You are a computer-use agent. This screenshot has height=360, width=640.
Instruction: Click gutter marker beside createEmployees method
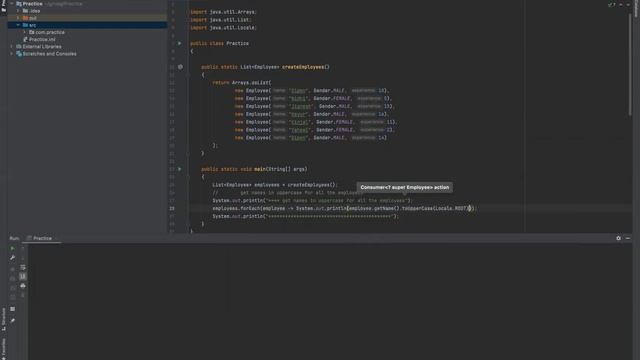coord(180,67)
